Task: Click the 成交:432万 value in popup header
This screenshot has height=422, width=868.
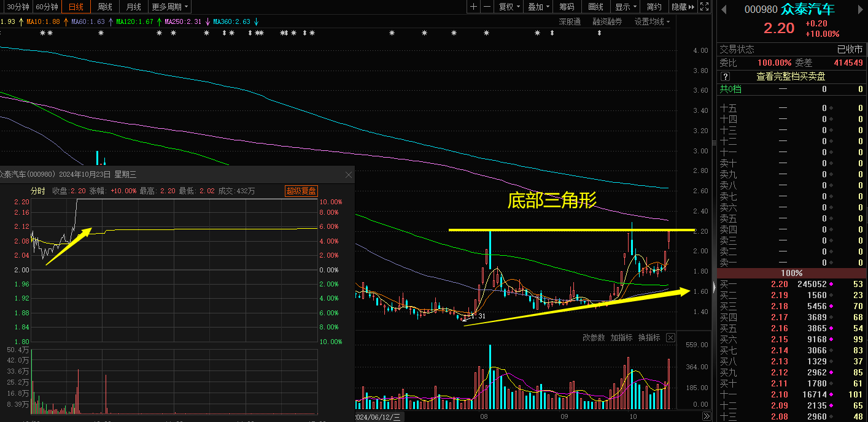Action: (x=236, y=191)
